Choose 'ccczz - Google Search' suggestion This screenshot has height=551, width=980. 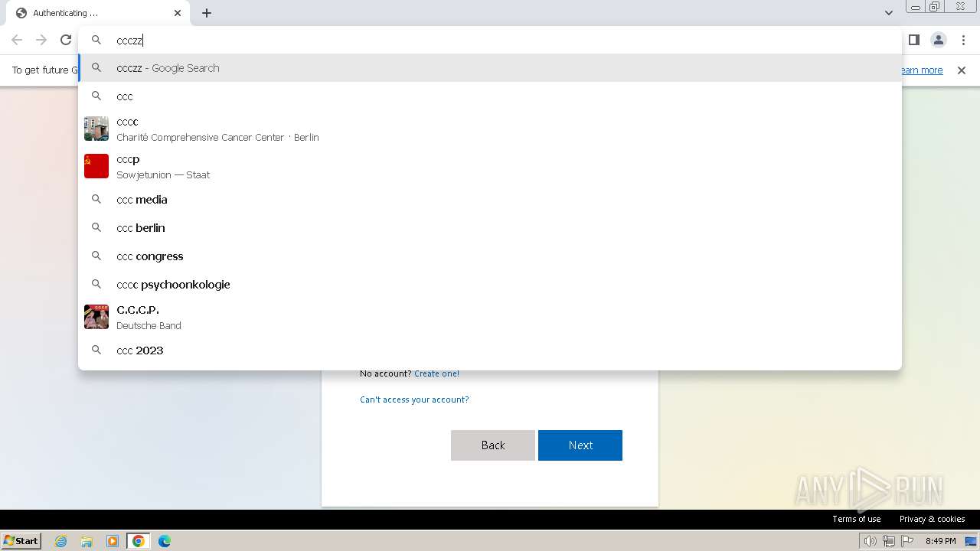tap(490, 68)
